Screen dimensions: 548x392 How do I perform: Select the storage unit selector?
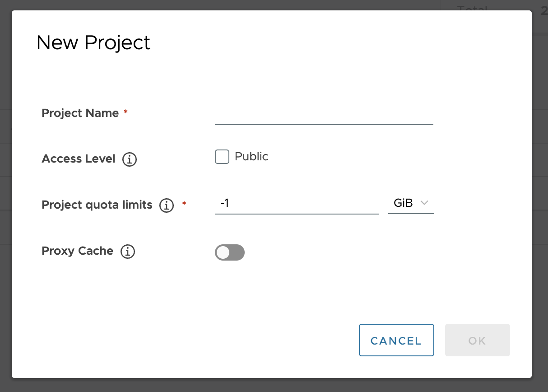(411, 203)
